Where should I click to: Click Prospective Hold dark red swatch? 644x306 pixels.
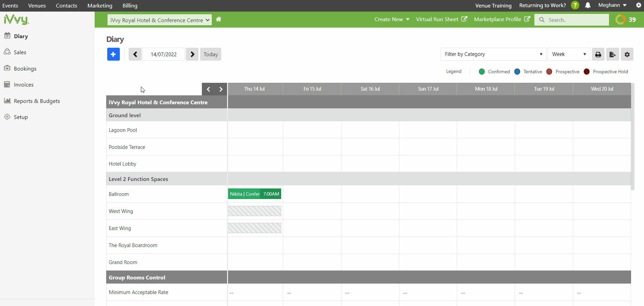(x=586, y=72)
